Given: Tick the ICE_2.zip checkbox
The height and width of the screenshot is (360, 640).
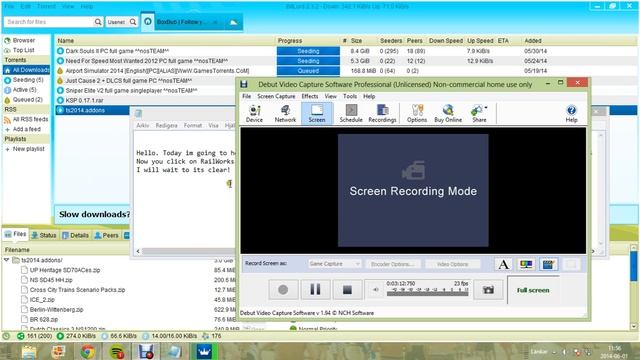Looking at the screenshot, I should click(24, 300).
